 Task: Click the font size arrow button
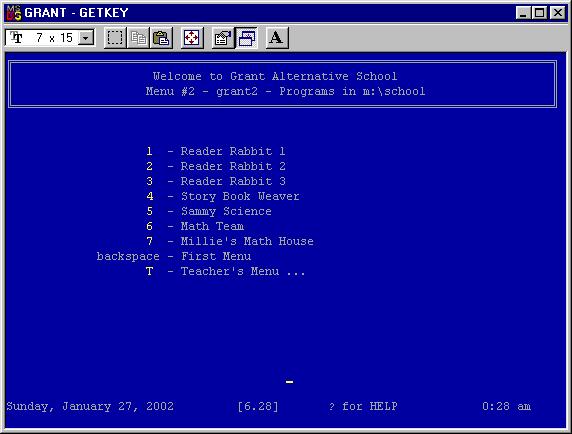86,38
